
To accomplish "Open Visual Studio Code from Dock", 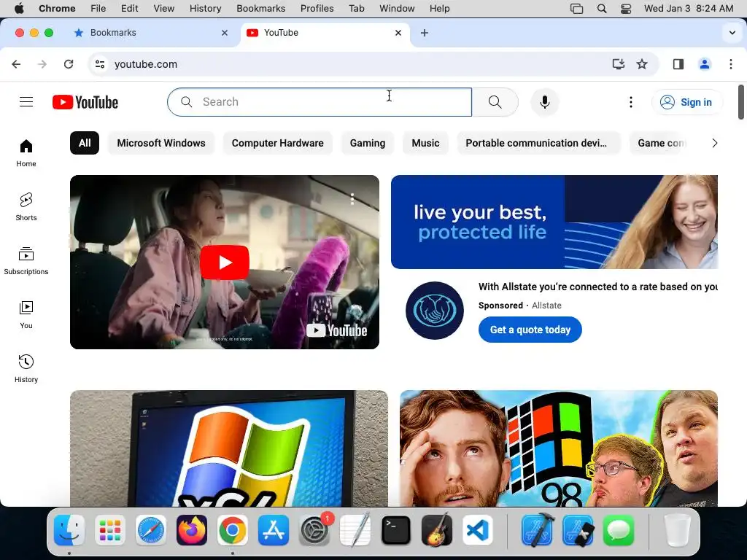I will [x=477, y=530].
